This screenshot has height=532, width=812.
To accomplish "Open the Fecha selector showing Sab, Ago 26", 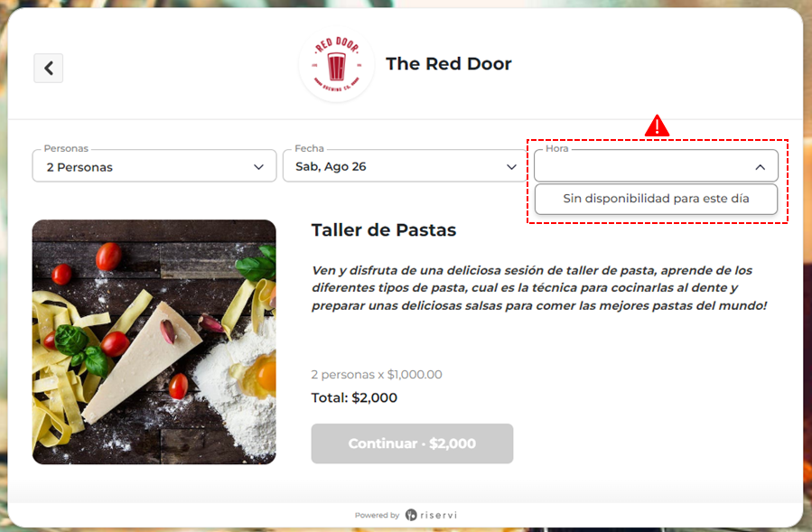I will click(405, 166).
